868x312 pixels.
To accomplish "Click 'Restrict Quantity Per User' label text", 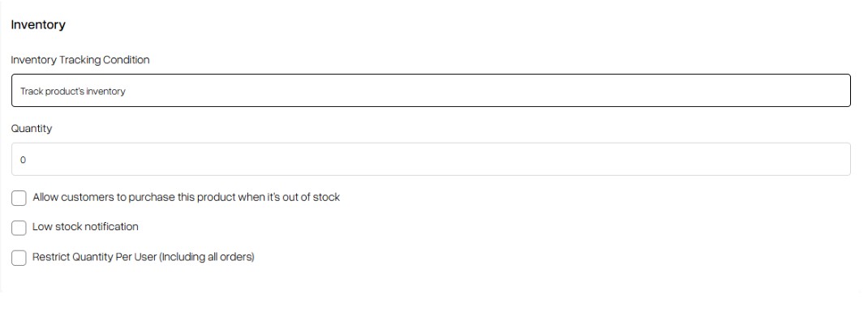I will tap(95, 257).
